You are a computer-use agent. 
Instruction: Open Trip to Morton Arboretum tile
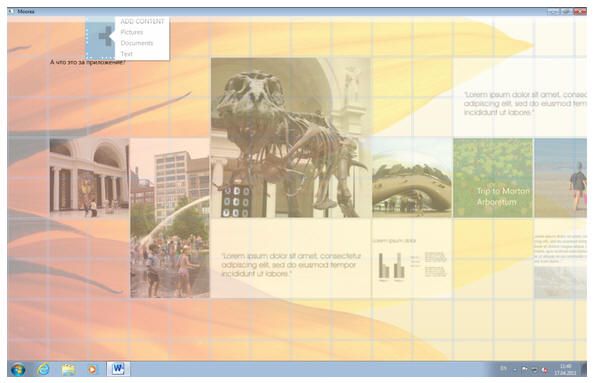tap(493, 178)
